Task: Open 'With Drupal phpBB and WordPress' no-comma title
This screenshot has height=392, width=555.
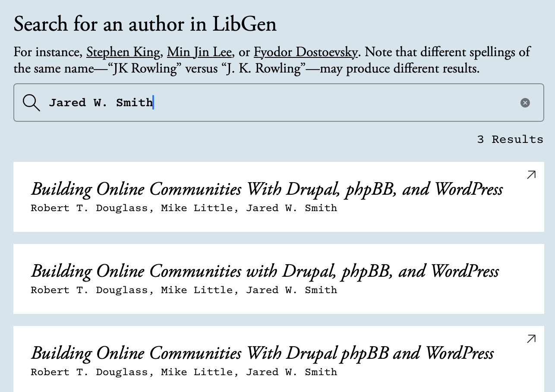Action: (x=262, y=354)
